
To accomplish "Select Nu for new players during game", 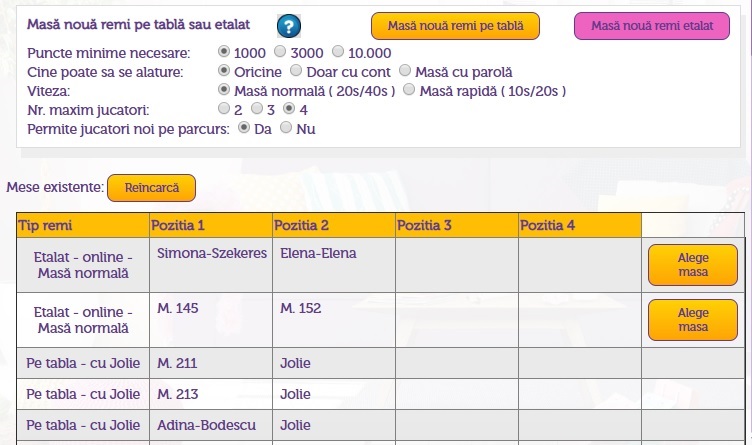I will click(286, 128).
